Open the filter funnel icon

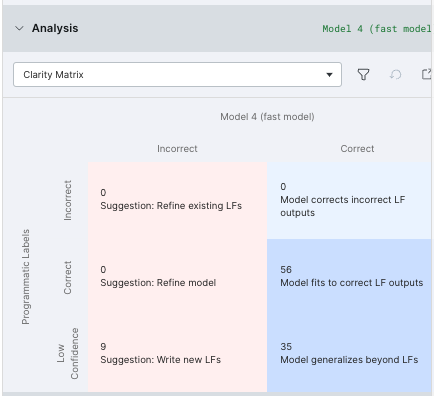[363, 74]
